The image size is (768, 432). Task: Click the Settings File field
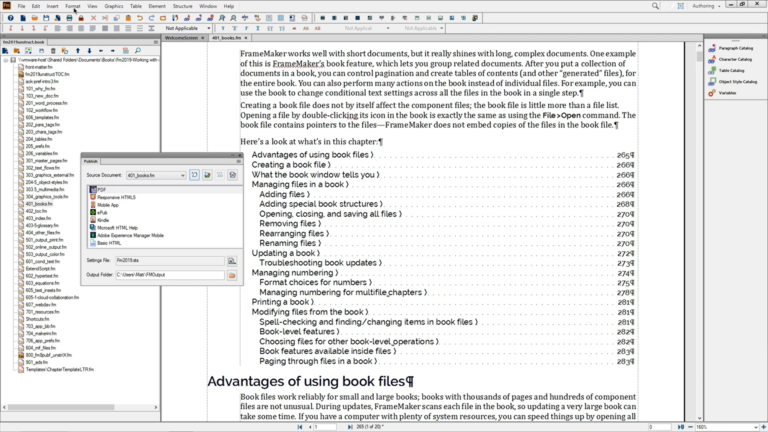pos(170,261)
